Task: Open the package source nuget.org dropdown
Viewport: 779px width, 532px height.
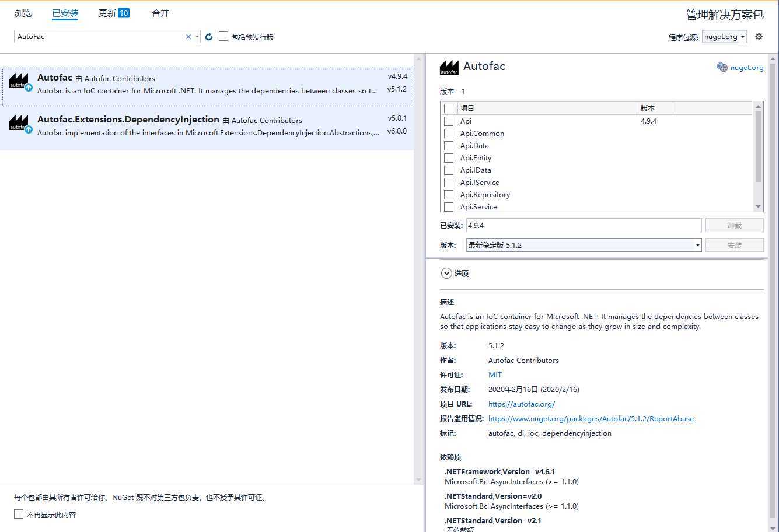Action: point(724,37)
